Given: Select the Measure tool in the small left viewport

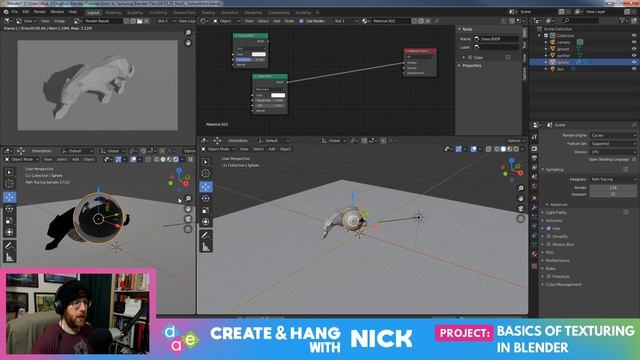Looking at the screenshot, I should 9,258.
